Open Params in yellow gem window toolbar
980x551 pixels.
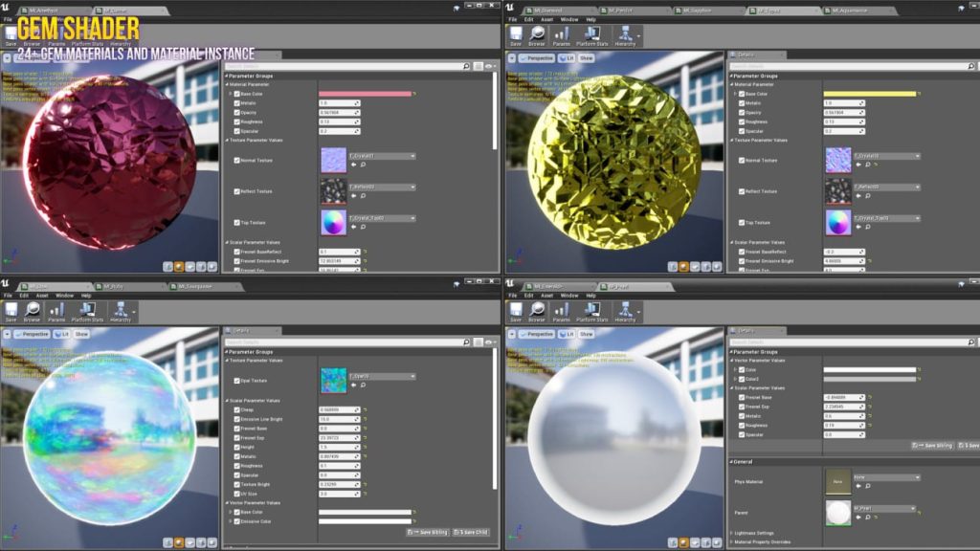(x=561, y=35)
